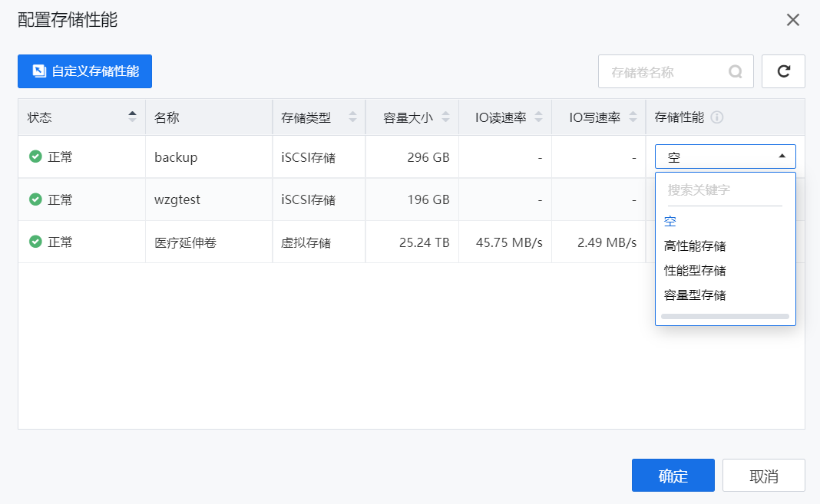Screen dimensions: 820x504
Task: Click the 确定 button
Action: coord(673,476)
